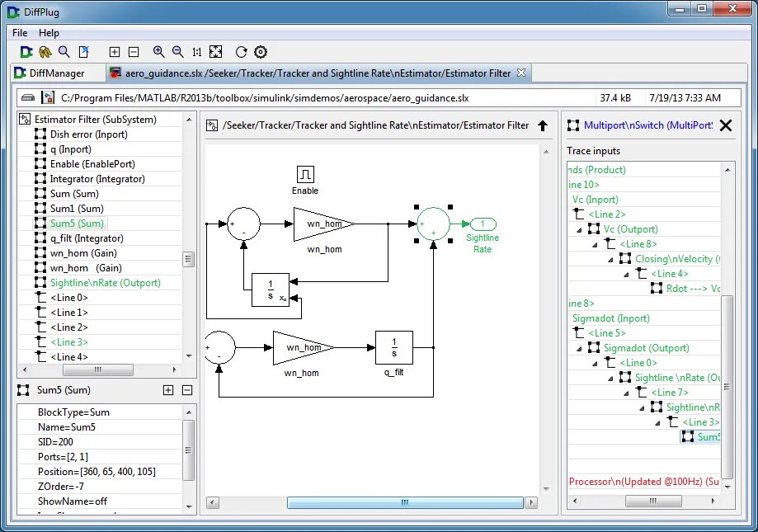Viewport: 758px width, 532px height.
Task: Collapse all in Sum5 properties panel
Action: [x=187, y=390]
